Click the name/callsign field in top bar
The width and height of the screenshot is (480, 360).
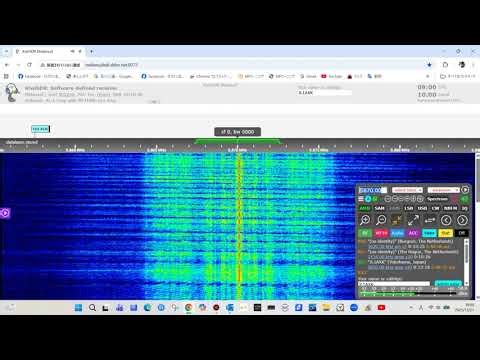(x=324, y=93)
